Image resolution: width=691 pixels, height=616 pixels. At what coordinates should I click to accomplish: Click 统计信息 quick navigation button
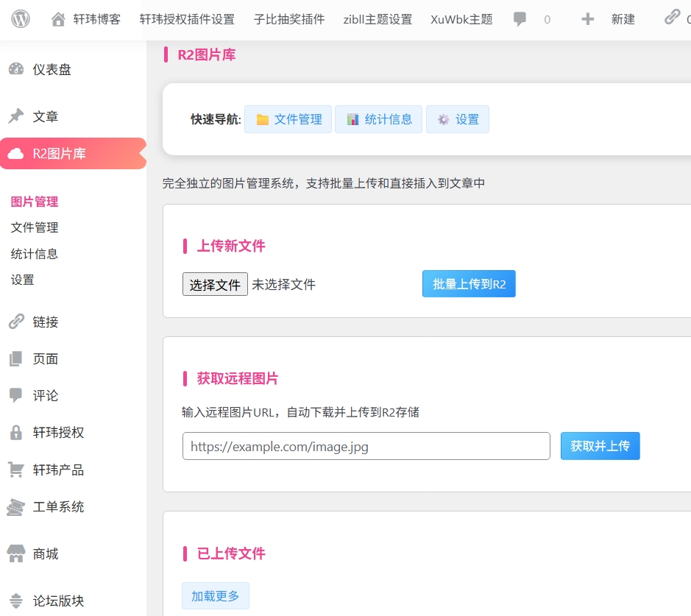point(378,119)
